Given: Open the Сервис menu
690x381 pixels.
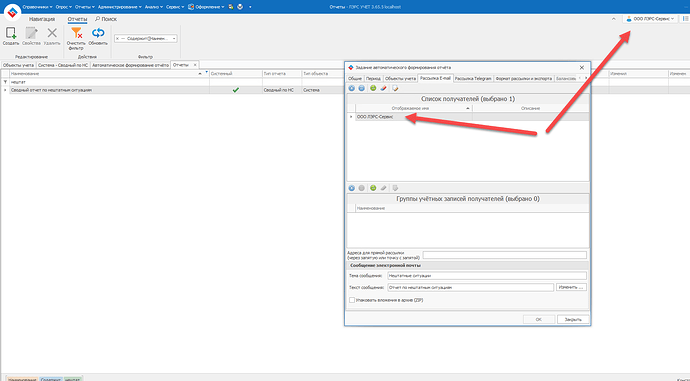Looking at the screenshot, I should point(175,7).
